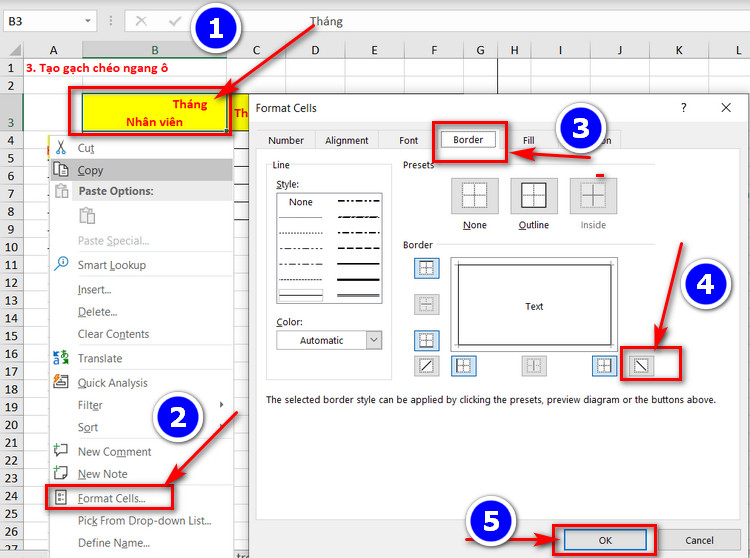Switch to the Fill tab
The width and height of the screenshot is (750, 558).
(x=528, y=140)
